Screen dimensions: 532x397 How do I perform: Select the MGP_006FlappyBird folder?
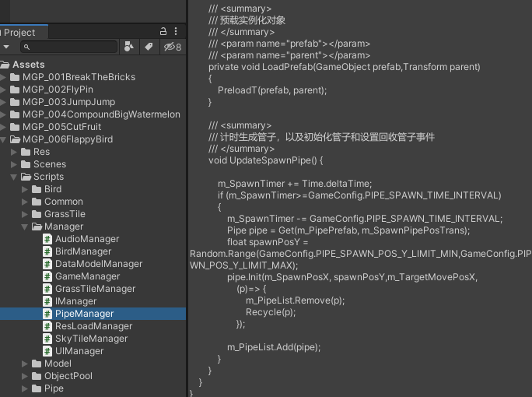click(x=68, y=139)
